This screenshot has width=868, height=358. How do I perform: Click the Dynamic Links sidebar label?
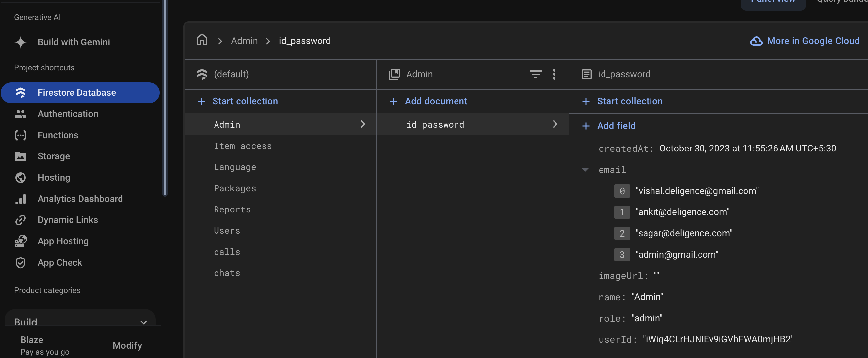point(68,220)
